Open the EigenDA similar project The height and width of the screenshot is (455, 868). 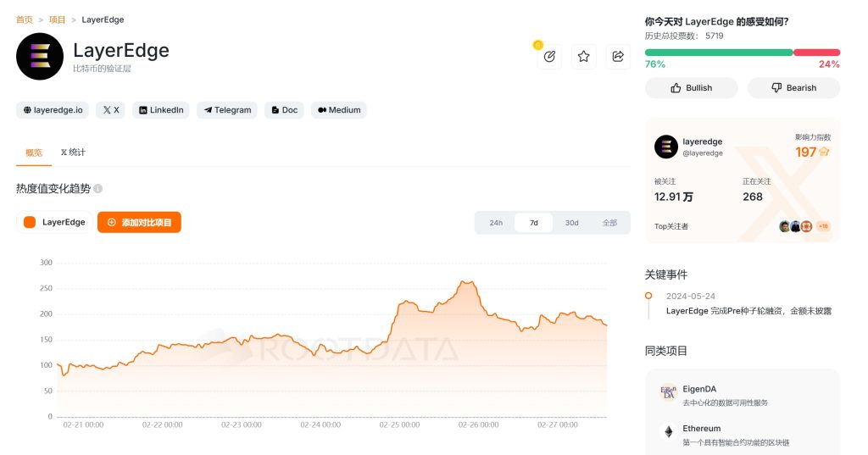[x=699, y=389]
